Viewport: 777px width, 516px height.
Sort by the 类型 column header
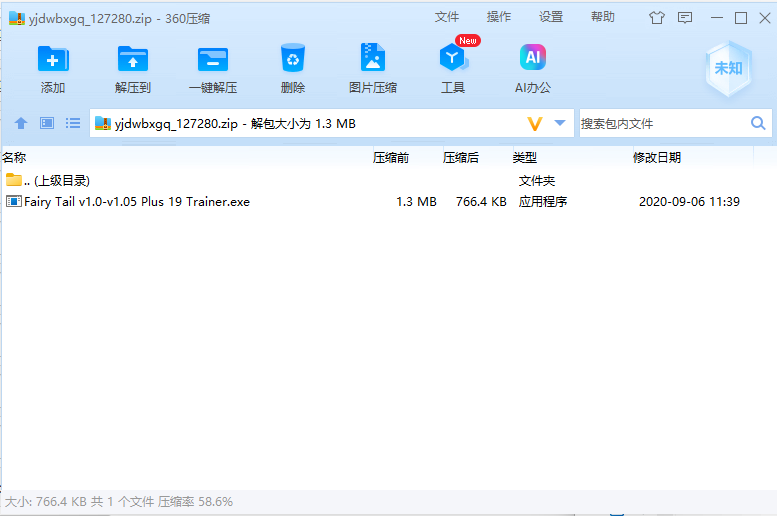(572, 158)
